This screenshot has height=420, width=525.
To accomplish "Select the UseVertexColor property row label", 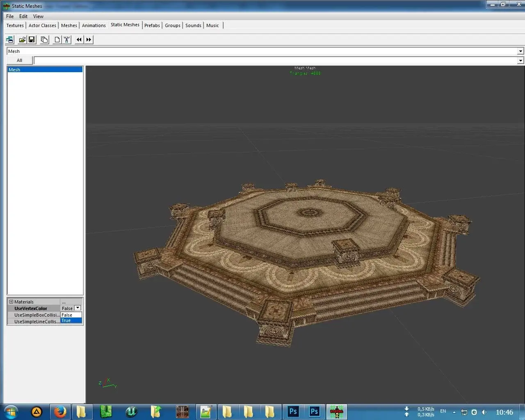I will pyautogui.click(x=31, y=308).
